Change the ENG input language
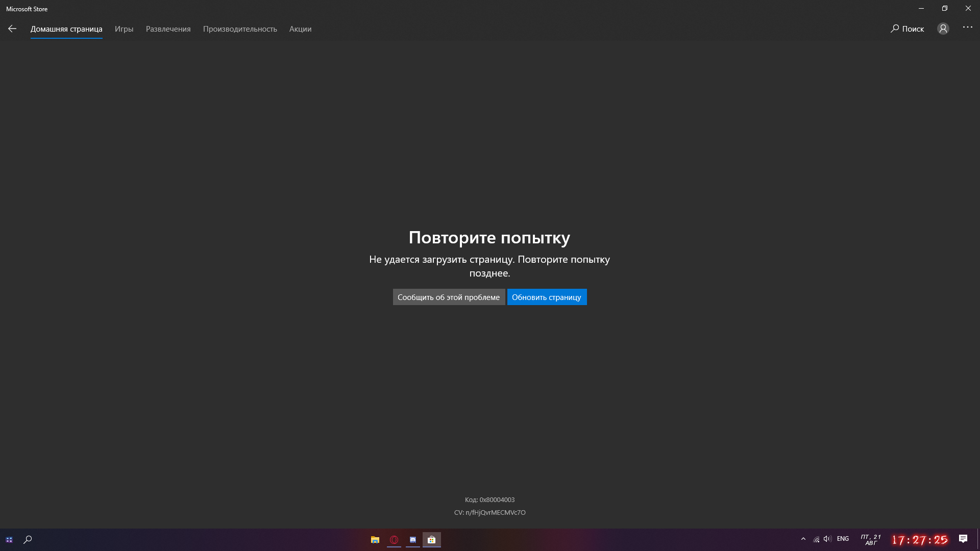The width and height of the screenshot is (980, 551). point(843,539)
